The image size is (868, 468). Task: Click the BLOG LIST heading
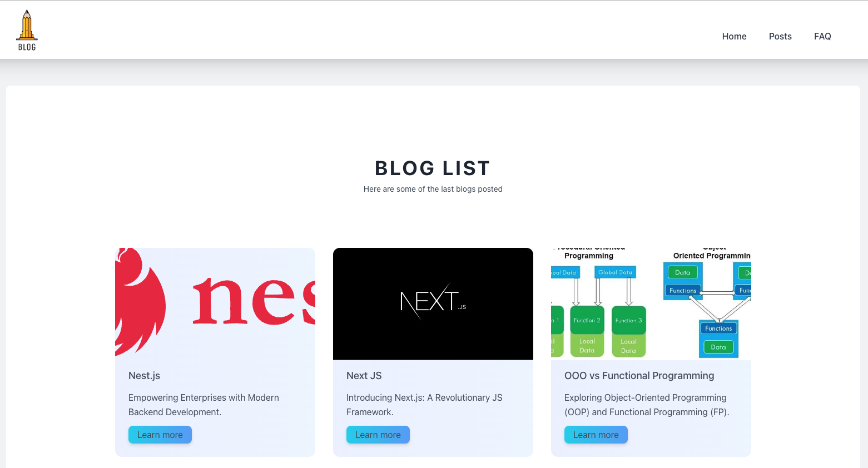433,168
